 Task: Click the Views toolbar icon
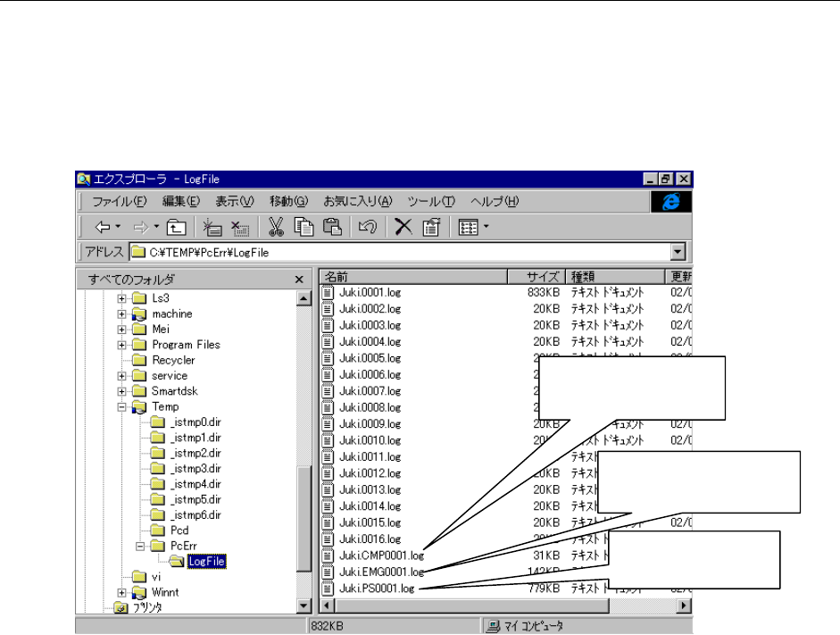point(469,227)
